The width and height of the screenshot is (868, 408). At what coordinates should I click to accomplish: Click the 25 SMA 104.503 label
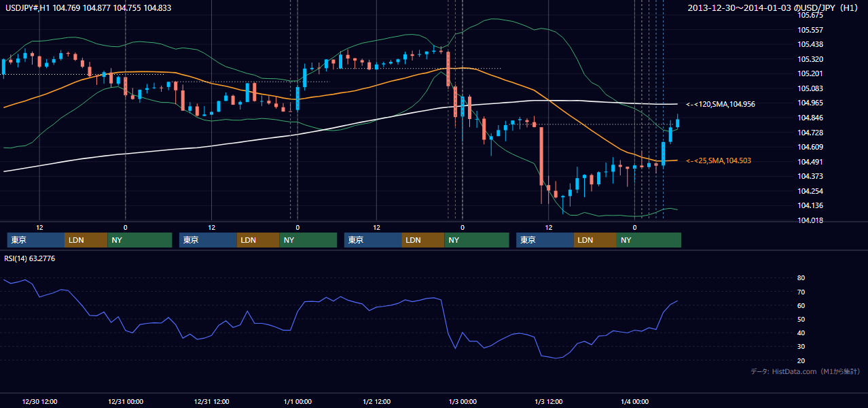tap(719, 160)
